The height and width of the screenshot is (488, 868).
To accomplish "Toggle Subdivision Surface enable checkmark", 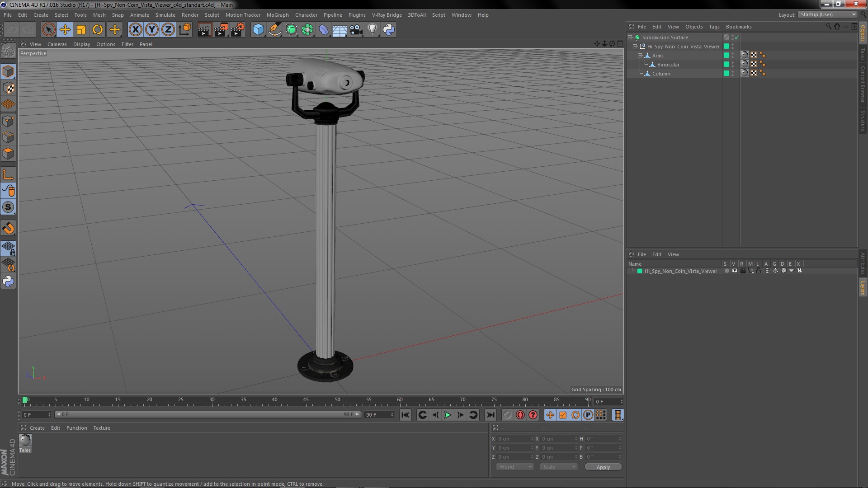I will tap(737, 38).
